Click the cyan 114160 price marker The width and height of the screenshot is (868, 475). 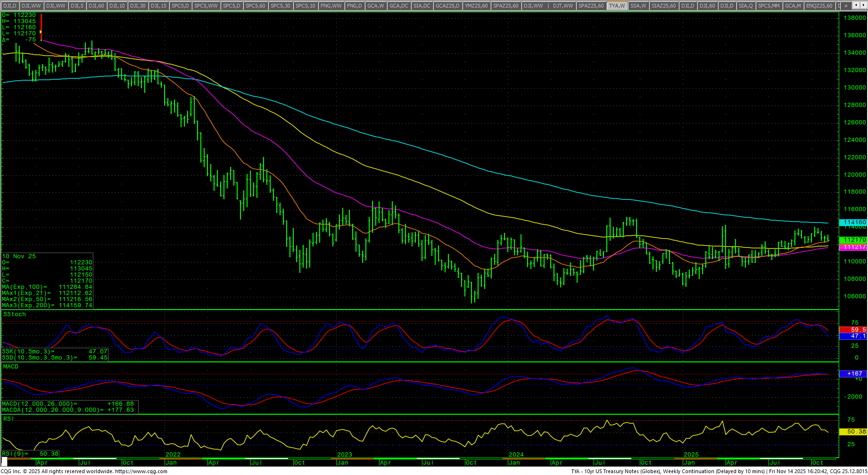point(854,222)
